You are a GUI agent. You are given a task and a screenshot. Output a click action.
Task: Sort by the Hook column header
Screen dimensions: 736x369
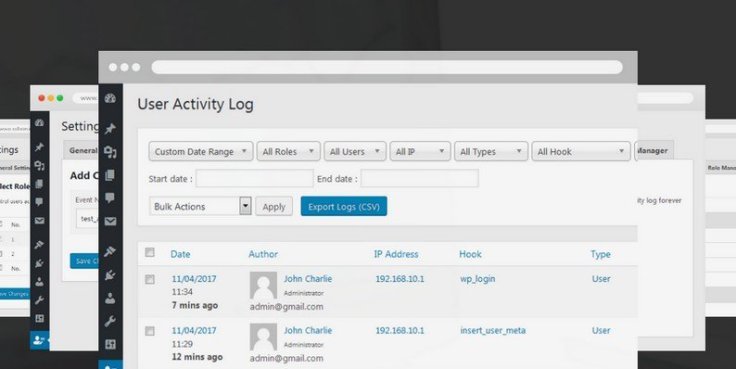(x=470, y=254)
